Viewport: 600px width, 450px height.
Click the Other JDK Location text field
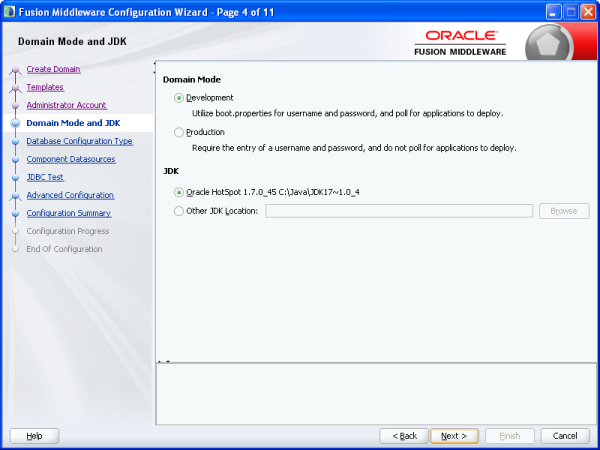click(x=398, y=211)
